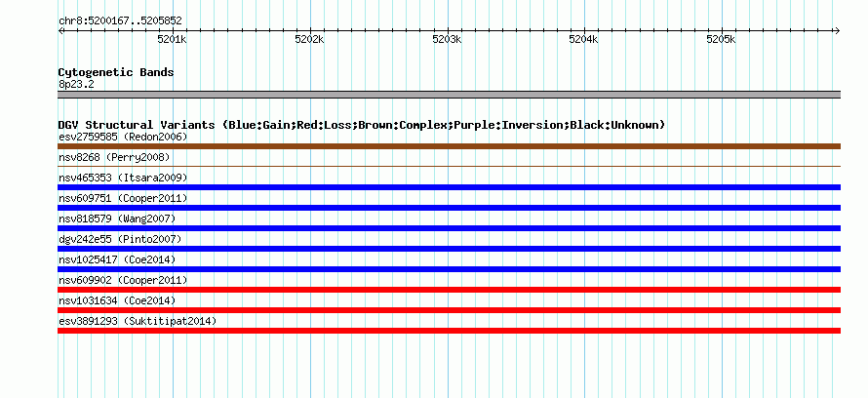Click the nsv1031634 (Coe2014) label
This screenshot has width=868, height=398.
[x=117, y=300]
